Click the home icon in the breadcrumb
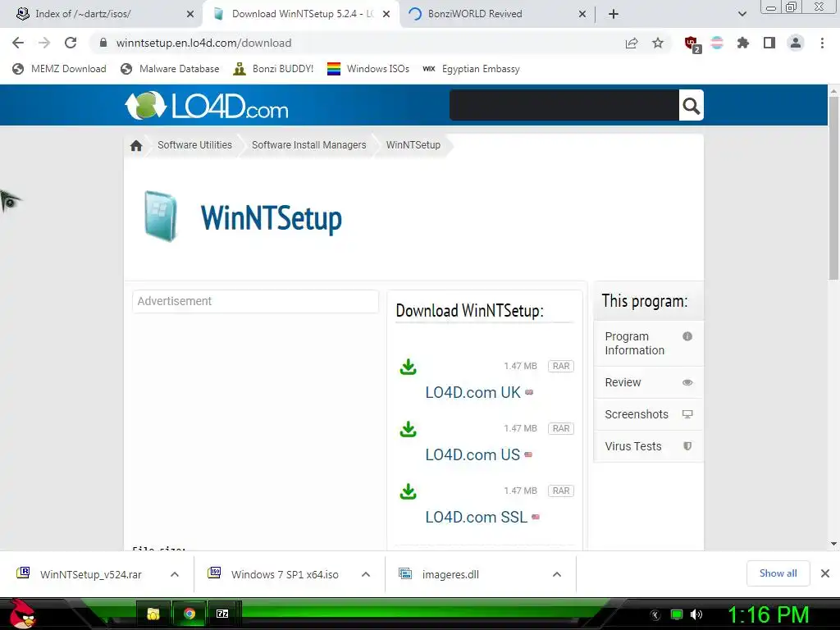This screenshot has height=630, width=840. (x=136, y=145)
